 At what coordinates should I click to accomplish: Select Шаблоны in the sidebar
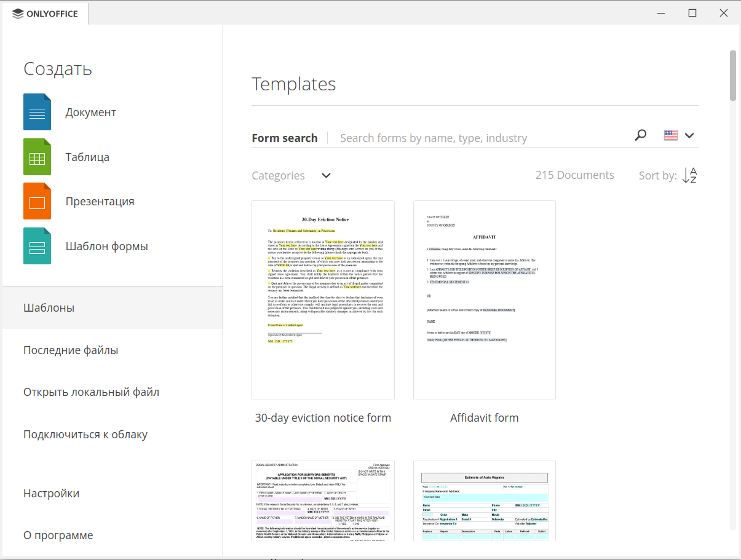coord(49,307)
